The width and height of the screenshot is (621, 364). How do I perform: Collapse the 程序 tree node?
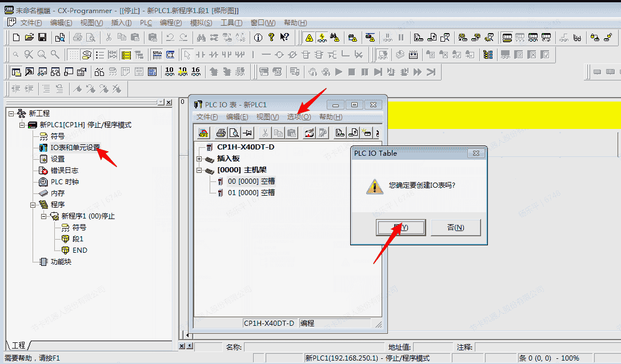(33, 204)
